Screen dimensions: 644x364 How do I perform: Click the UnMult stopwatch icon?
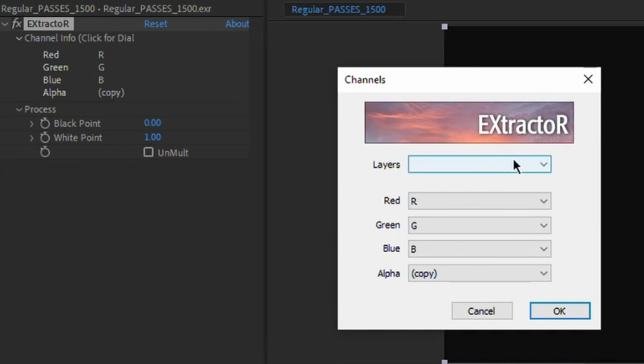click(x=45, y=152)
